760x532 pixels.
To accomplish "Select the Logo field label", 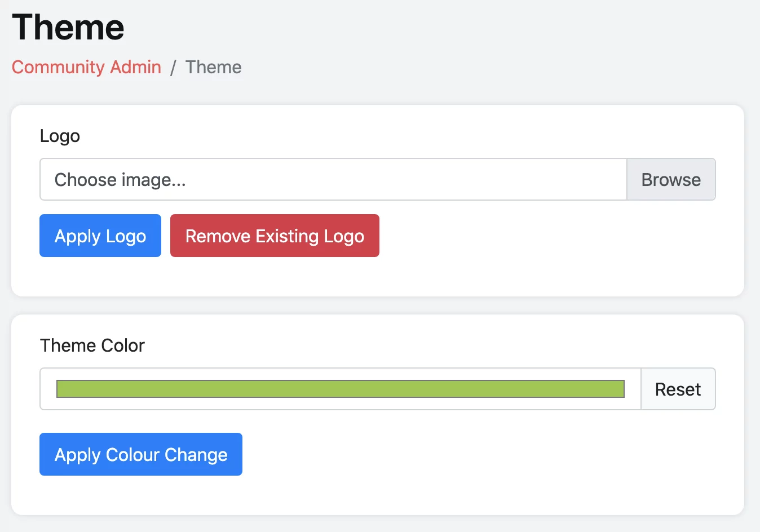I will (x=60, y=136).
